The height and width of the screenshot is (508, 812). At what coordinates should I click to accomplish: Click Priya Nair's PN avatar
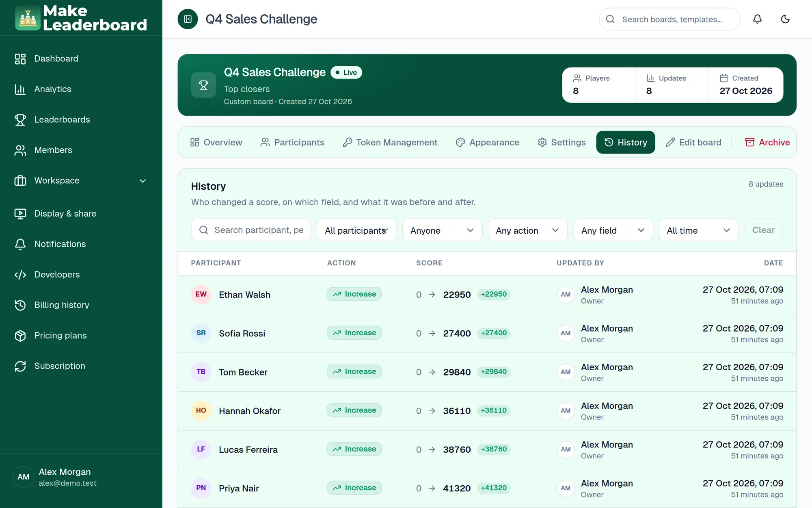point(201,488)
